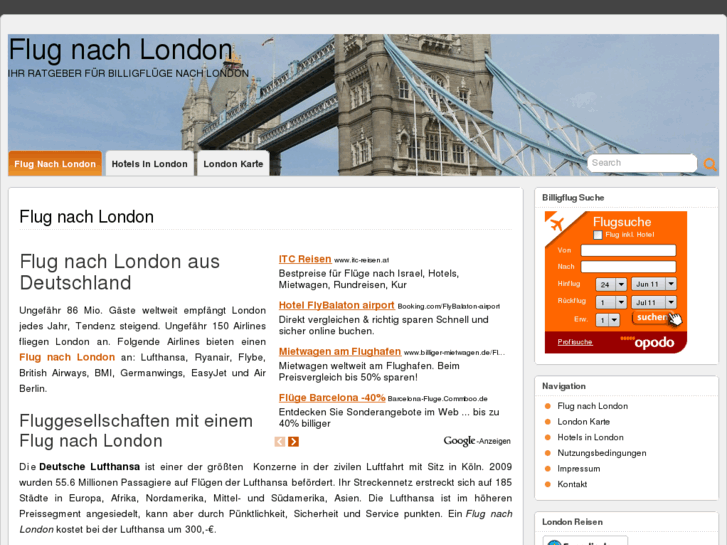
Task: Click the Von departure input field
Action: [628, 250]
